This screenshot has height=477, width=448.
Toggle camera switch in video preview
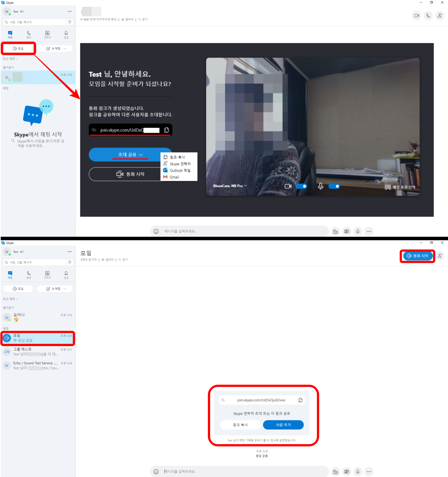coord(302,186)
